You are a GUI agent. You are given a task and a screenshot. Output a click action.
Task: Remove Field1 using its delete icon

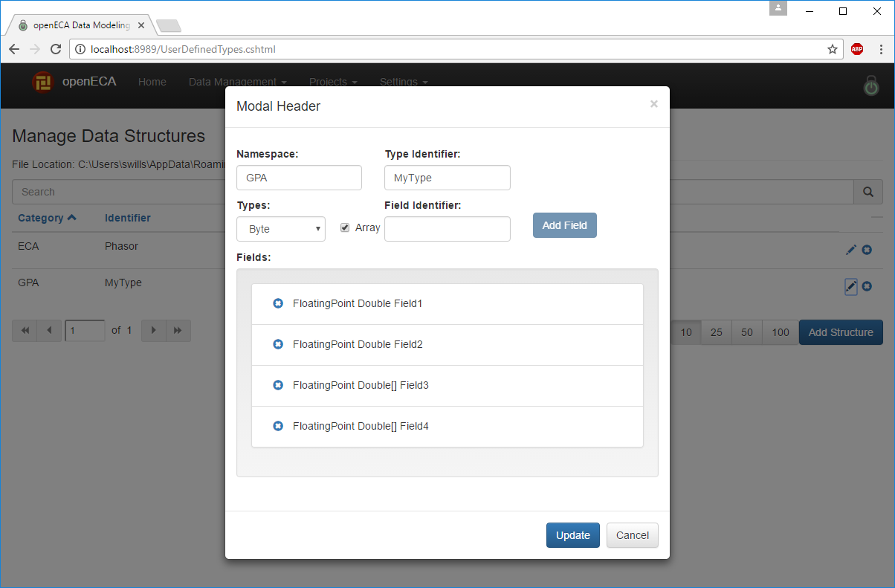[278, 303]
